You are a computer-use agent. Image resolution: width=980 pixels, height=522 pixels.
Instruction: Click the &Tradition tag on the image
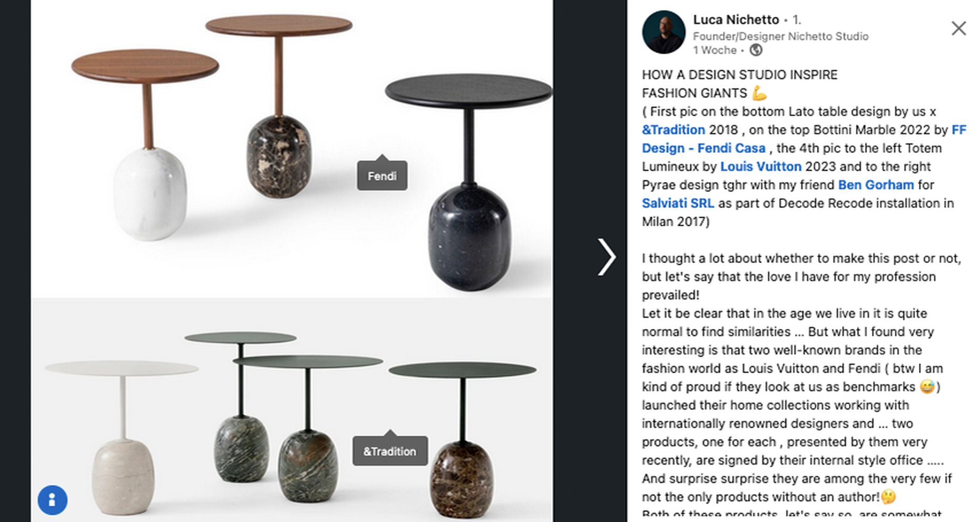click(390, 451)
